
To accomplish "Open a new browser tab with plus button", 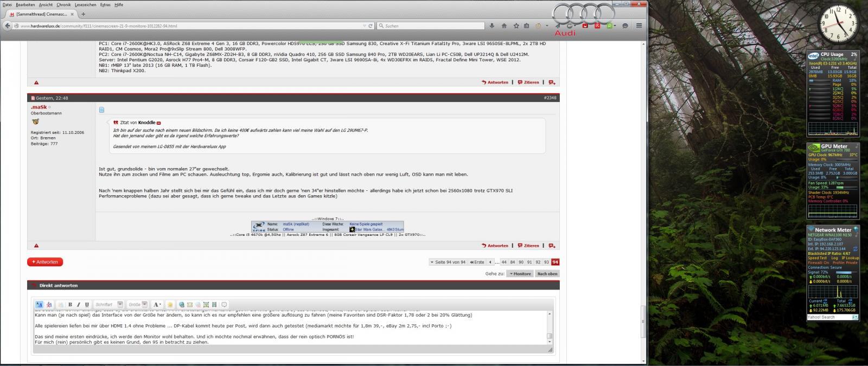I will [83, 14].
